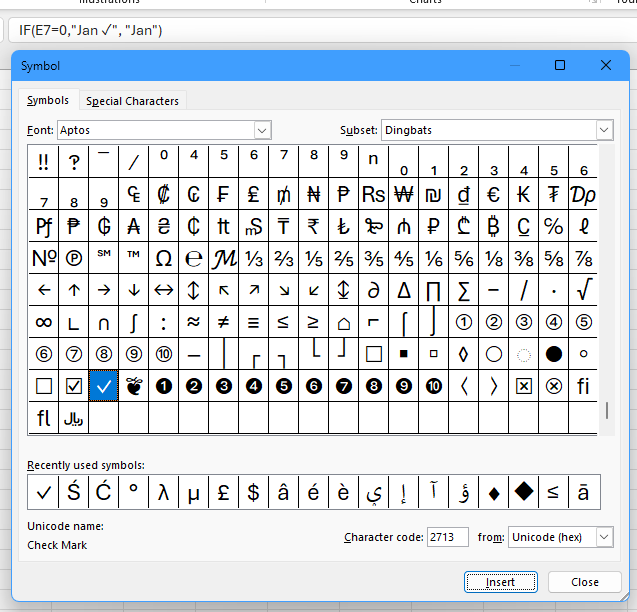Pick the partial differential symbol
The image size is (637, 612).
point(373,290)
